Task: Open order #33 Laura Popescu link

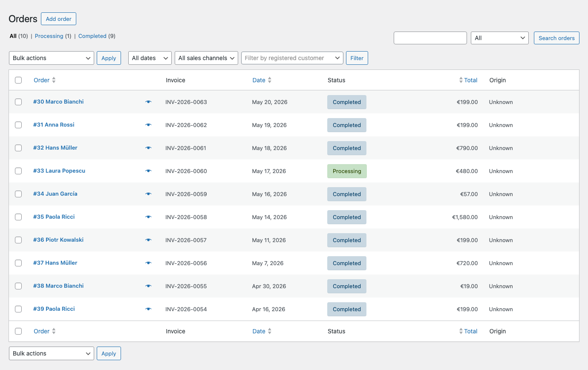Action: point(59,171)
